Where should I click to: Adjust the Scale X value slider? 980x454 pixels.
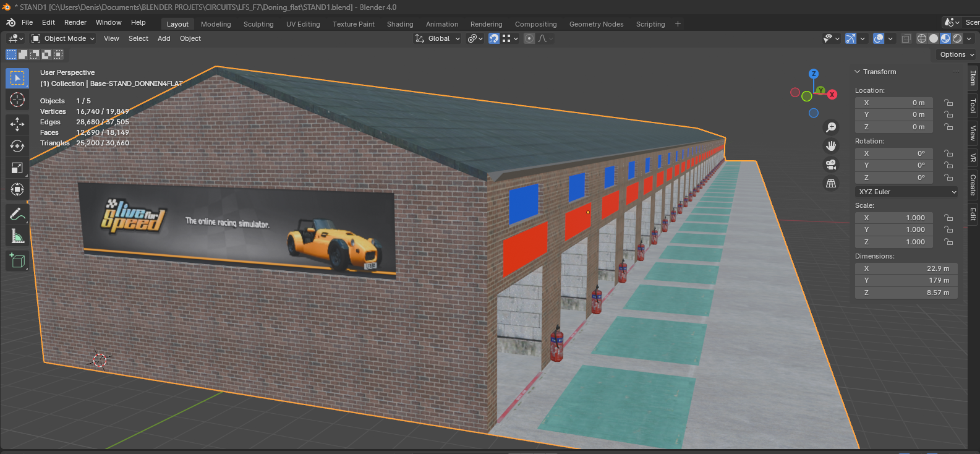pyautogui.click(x=894, y=218)
